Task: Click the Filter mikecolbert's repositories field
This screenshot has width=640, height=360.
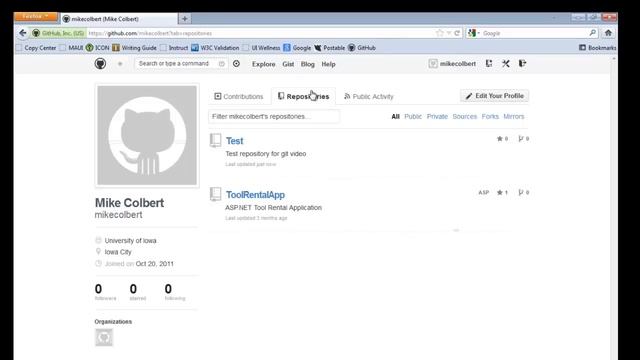Action: click(x=274, y=116)
